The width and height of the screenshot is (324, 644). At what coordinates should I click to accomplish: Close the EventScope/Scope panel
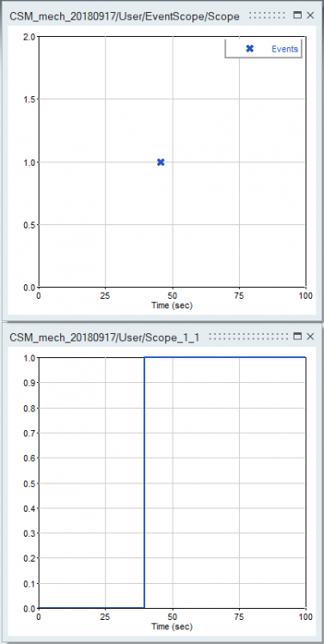(x=310, y=15)
